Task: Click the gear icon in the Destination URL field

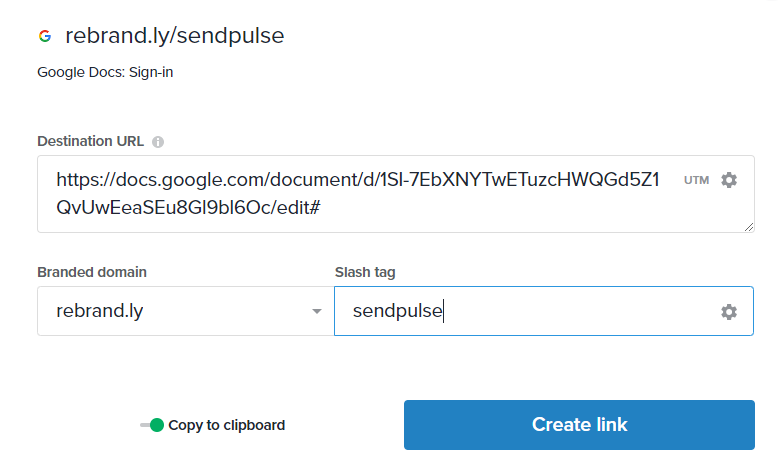Action: click(729, 180)
